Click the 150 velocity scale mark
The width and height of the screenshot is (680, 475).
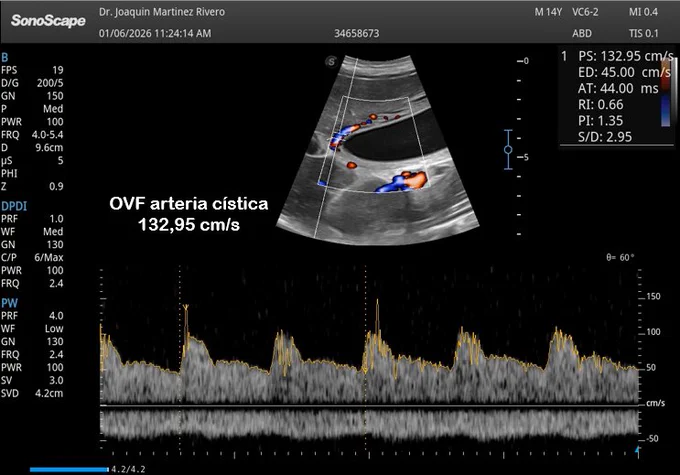click(653, 297)
